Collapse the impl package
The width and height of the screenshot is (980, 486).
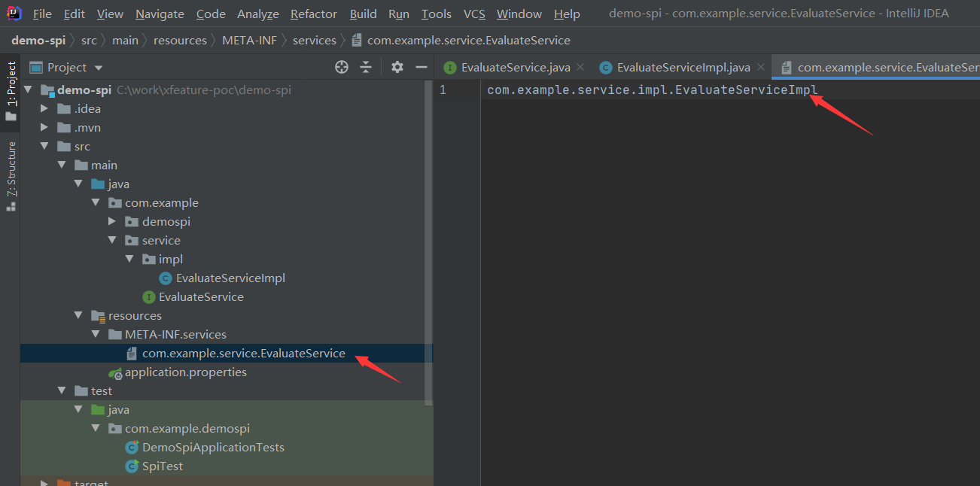click(129, 260)
